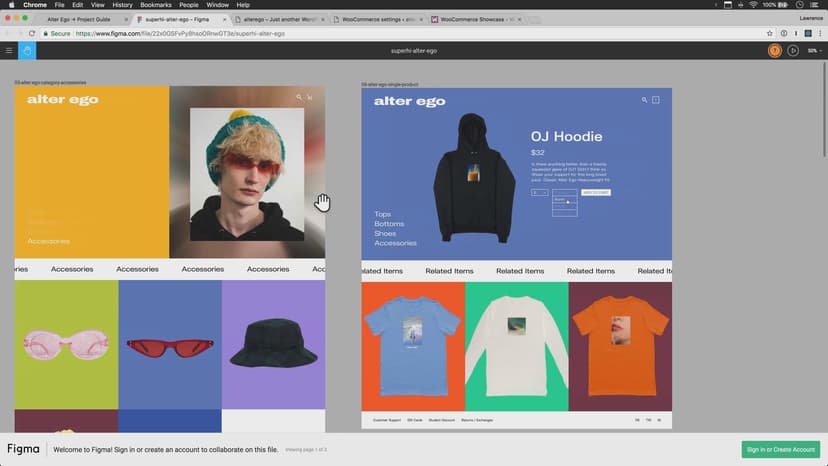The image size is (828, 466).
Task: Open the 50% zoom level dropdown
Action: point(813,50)
